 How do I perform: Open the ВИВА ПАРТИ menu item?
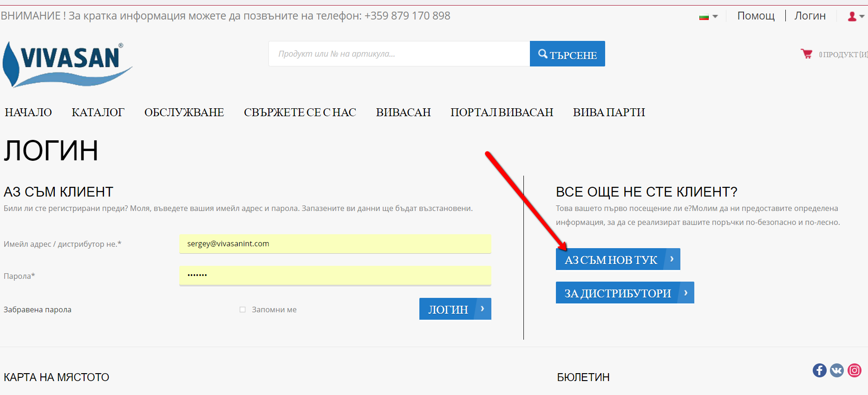coord(609,112)
